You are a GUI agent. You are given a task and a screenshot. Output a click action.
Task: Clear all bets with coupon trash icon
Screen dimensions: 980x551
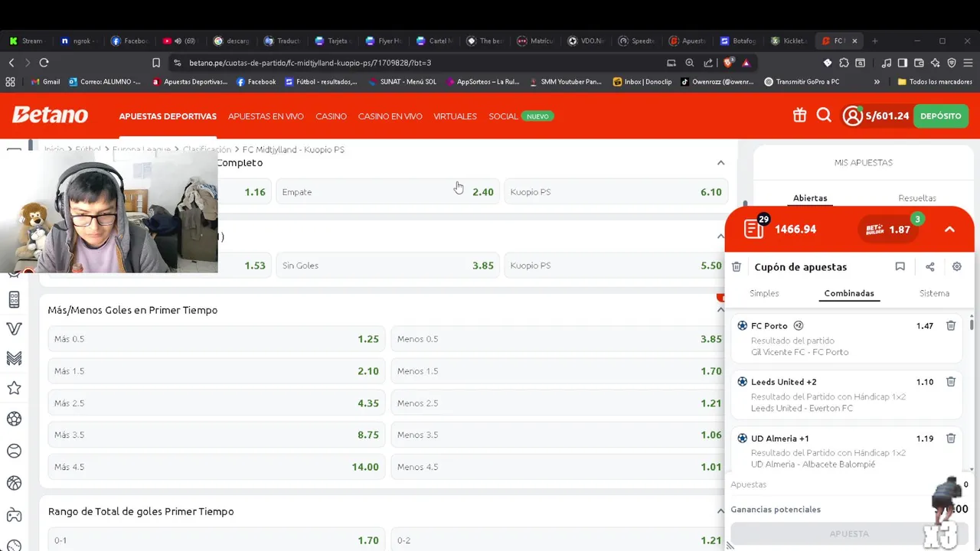737,266
